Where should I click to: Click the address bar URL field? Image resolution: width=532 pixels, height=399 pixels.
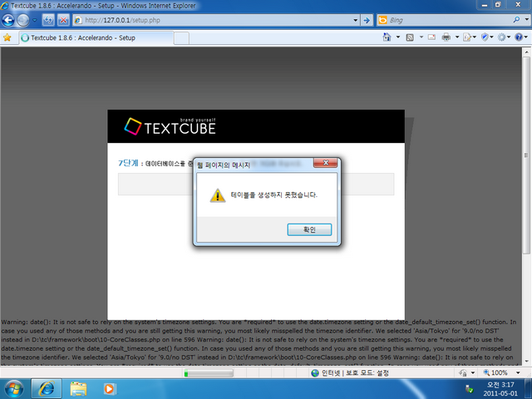click(213, 20)
